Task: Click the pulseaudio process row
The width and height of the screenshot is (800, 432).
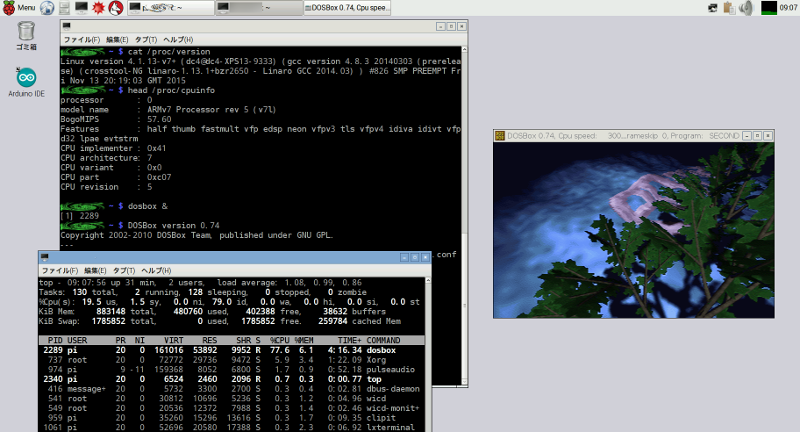Action: pos(232,369)
